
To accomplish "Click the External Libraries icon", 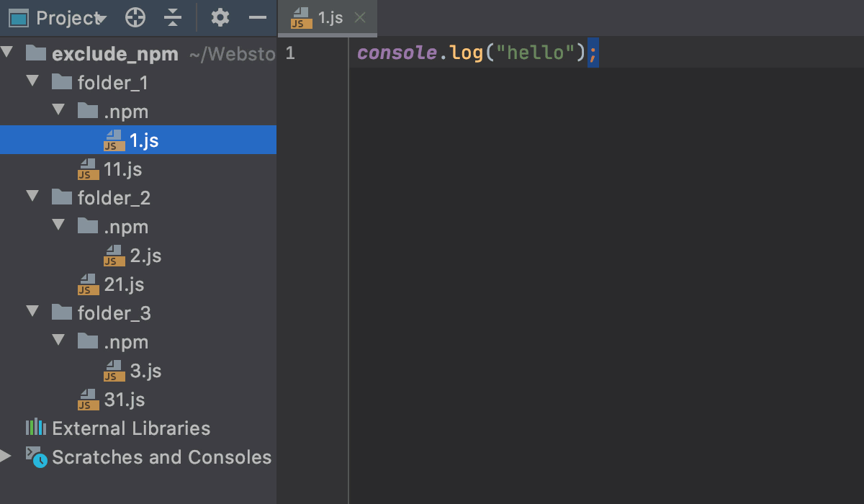I will [x=35, y=428].
